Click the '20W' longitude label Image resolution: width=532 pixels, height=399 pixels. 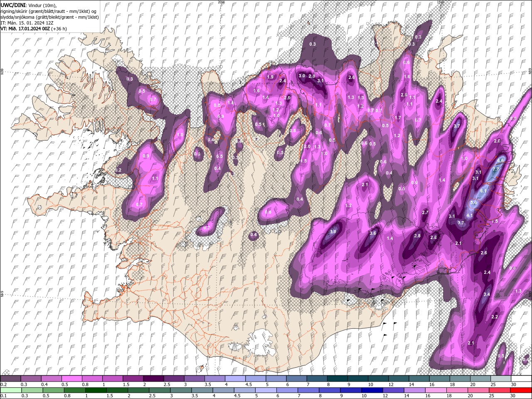pos(221,2)
